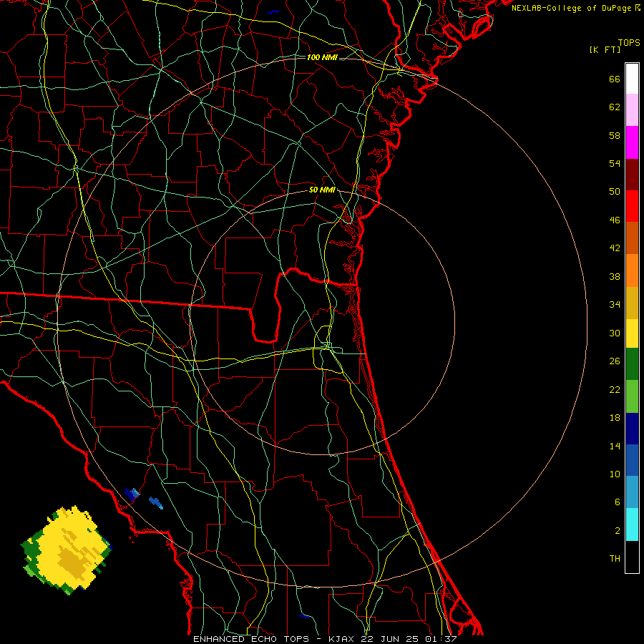The width and height of the screenshot is (644, 644).
Task: Click the 30 legend value
Action: click(615, 333)
